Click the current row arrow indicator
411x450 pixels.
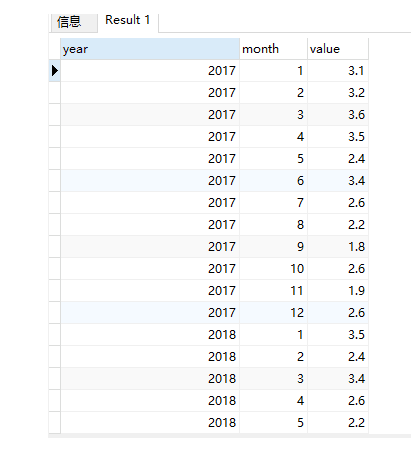(x=55, y=71)
